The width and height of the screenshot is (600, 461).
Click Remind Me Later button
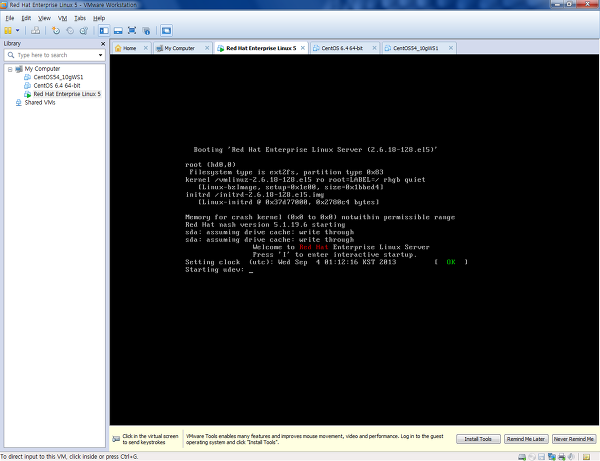526,439
